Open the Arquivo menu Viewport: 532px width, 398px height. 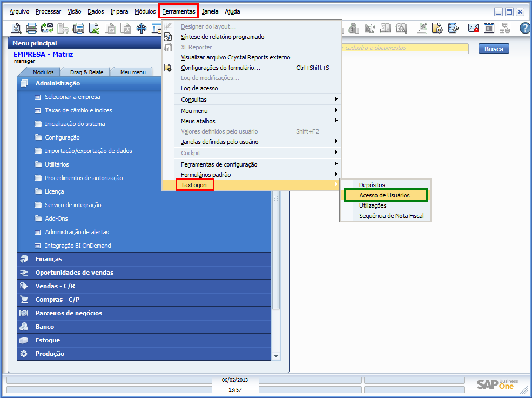(19, 11)
